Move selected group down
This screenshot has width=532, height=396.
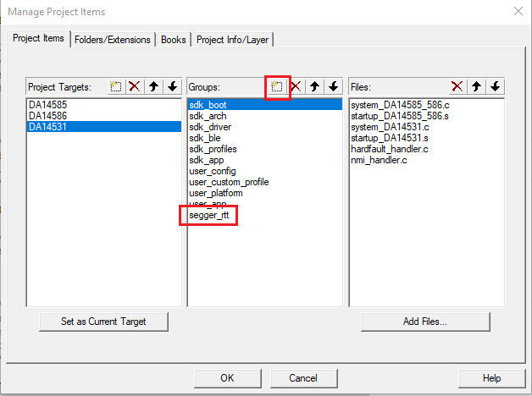[334, 86]
